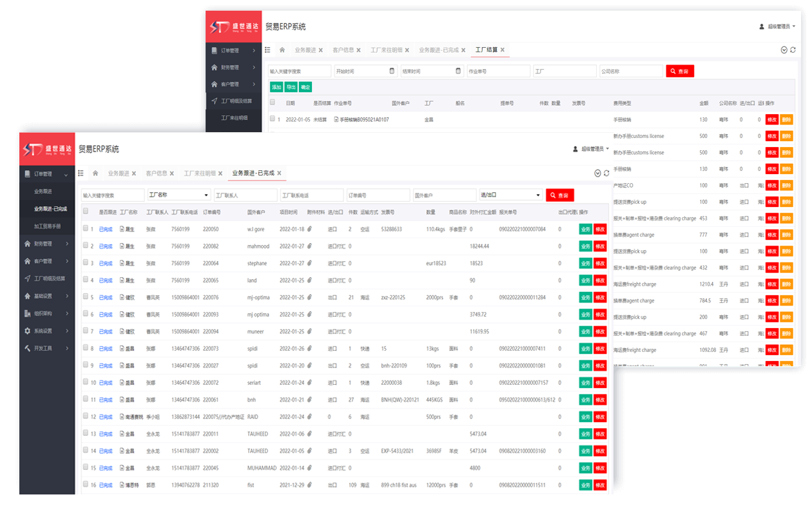Click the 开发工具 wrench icon in sidebar
This screenshot has height=508, width=812.
[27, 348]
